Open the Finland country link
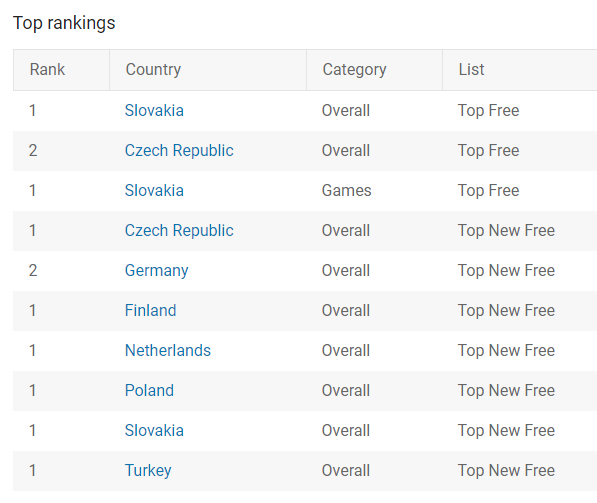Screen dimensions: 597x503 tap(150, 311)
